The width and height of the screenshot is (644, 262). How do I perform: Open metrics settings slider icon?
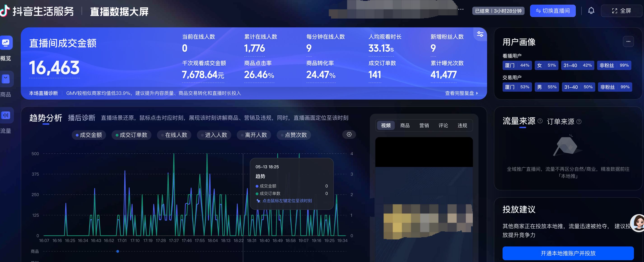pos(480,34)
